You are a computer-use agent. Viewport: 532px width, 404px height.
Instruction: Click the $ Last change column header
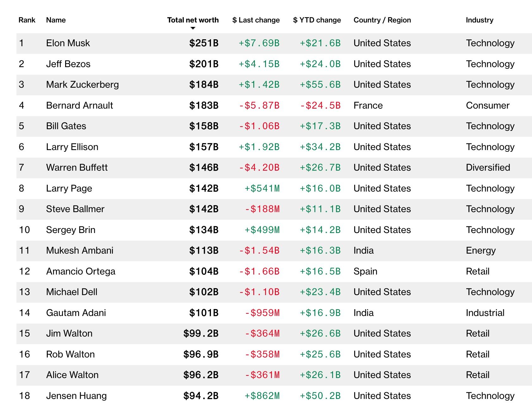[x=256, y=20]
